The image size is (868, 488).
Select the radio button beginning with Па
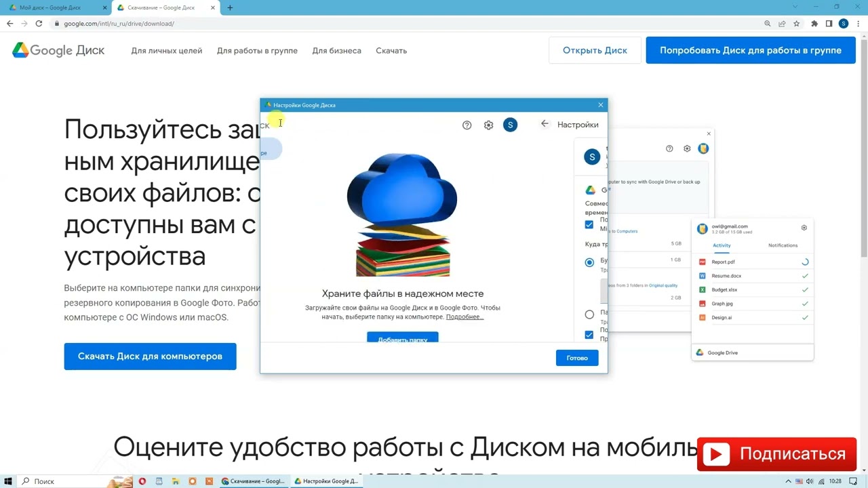coord(589,314)
